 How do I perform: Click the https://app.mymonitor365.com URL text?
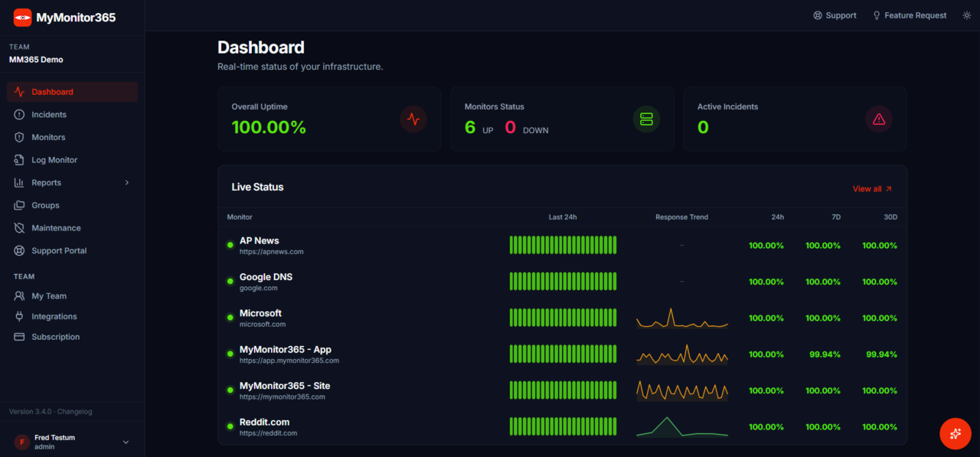[289, 361]
